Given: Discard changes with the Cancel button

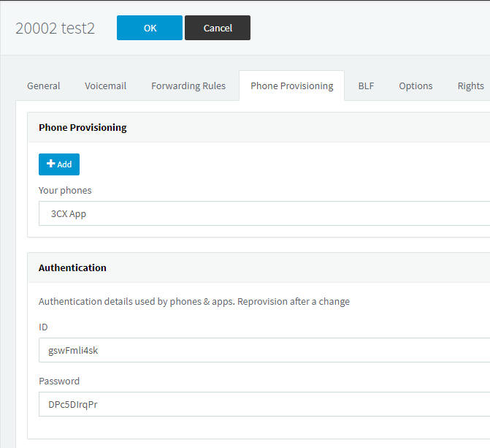Looking at the screenshot, I should click(x=218, y=28).
